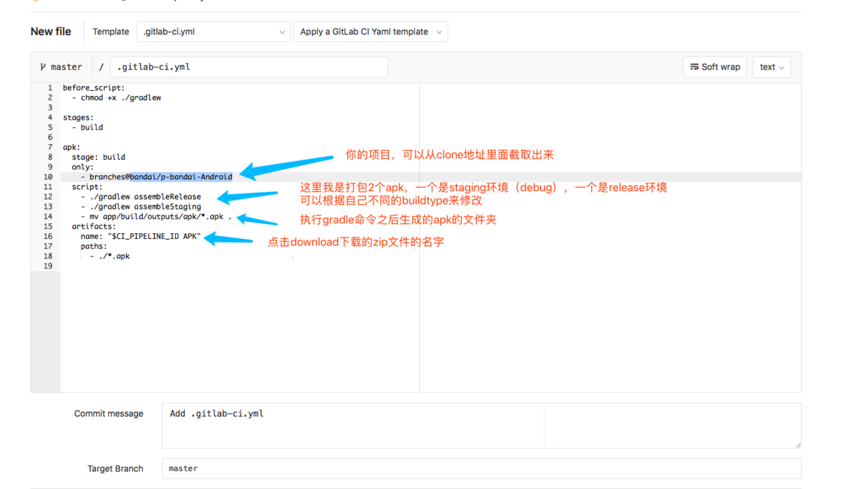The image size is (868, 489).
Task: Expand the text syntax highlighting dropdown
Action: [x=771, y=67]
